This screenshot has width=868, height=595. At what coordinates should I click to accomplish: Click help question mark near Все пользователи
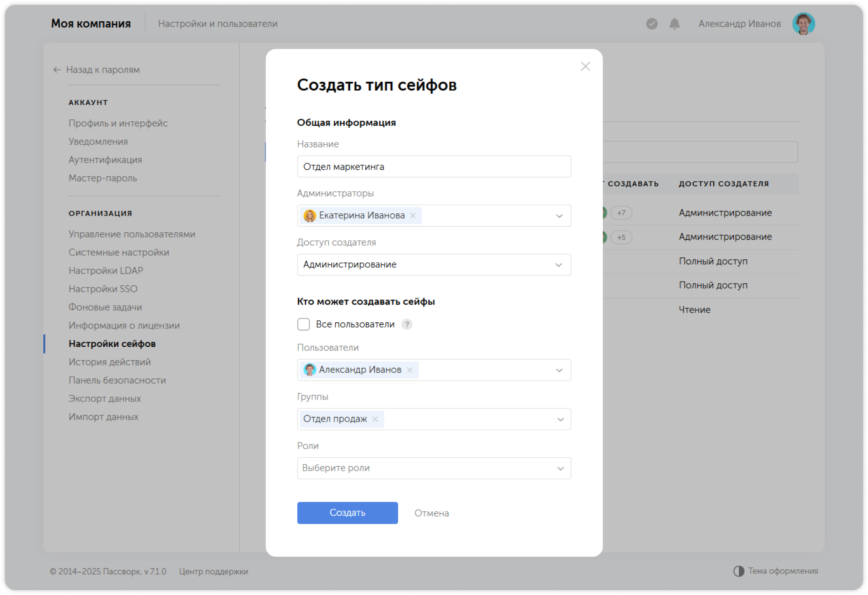[x=407, y=324]
